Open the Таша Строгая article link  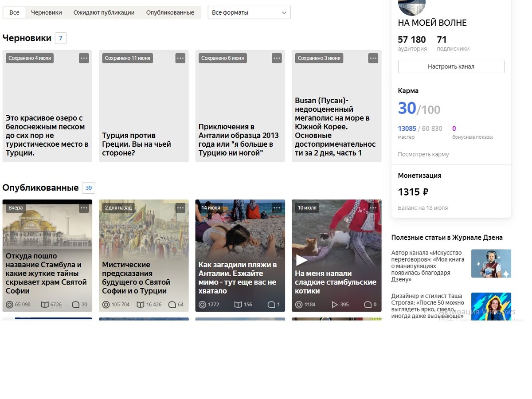(x=428, y=305)
